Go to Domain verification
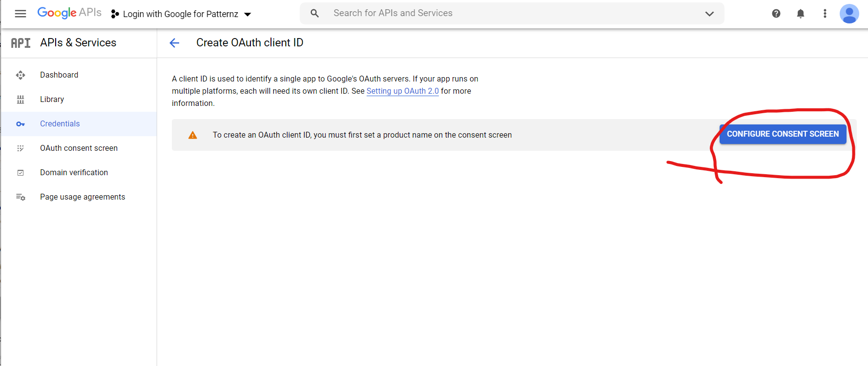868x366 pixels. point(74,173)
